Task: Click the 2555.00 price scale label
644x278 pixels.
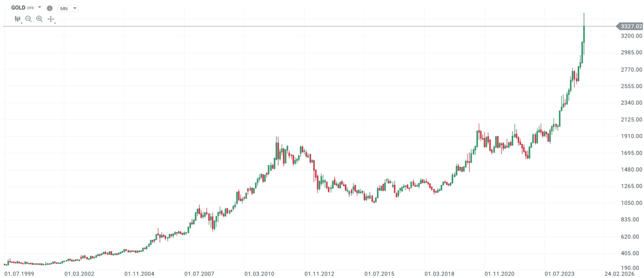Action: pos(631,86)
